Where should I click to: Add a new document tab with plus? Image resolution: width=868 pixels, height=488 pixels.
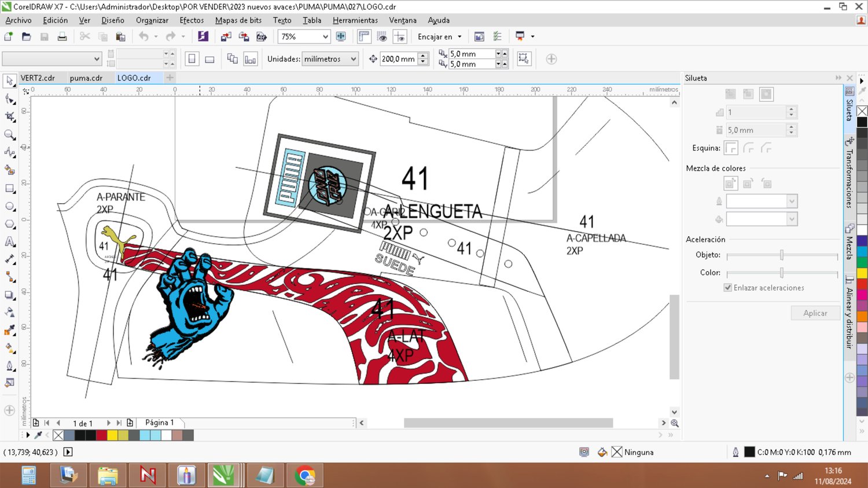pos(170,78)
